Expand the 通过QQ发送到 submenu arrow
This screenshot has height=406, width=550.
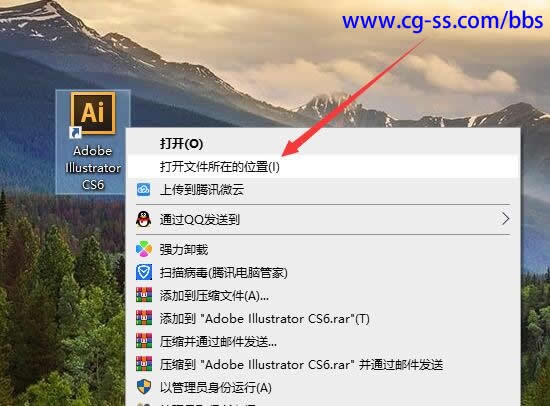(x=505, y=219)
